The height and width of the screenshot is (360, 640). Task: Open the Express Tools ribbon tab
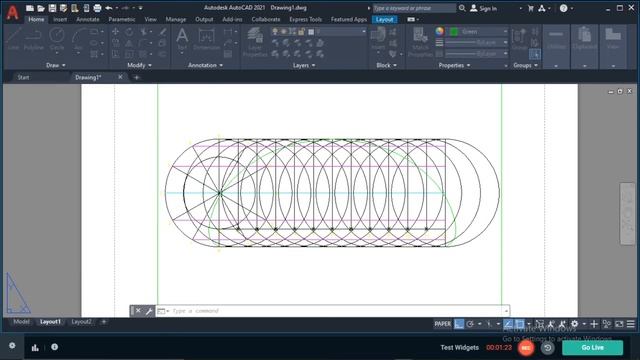click(x=305, y=19)
